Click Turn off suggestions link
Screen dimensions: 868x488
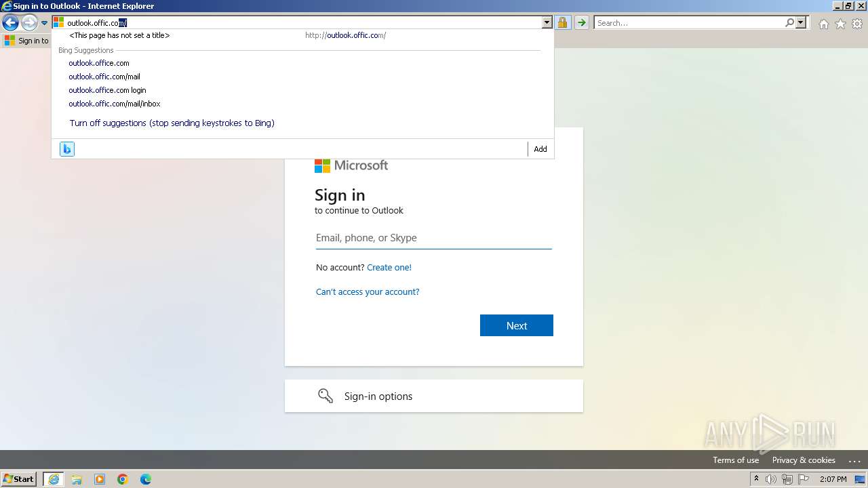172,123
